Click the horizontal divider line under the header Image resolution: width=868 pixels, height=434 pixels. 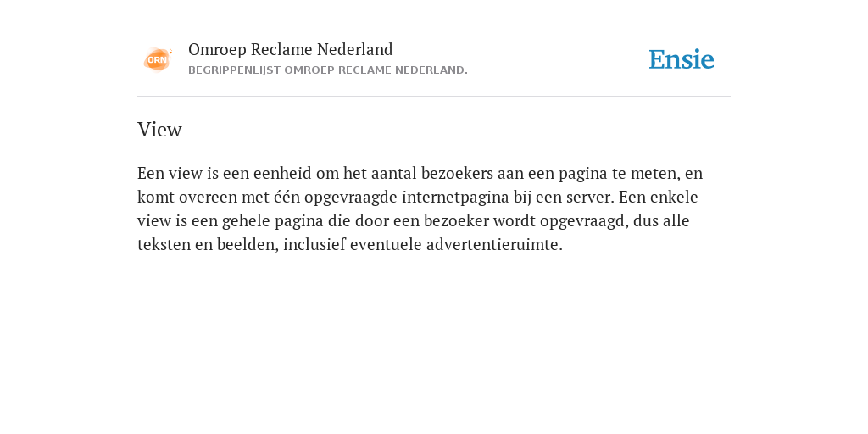434,97
